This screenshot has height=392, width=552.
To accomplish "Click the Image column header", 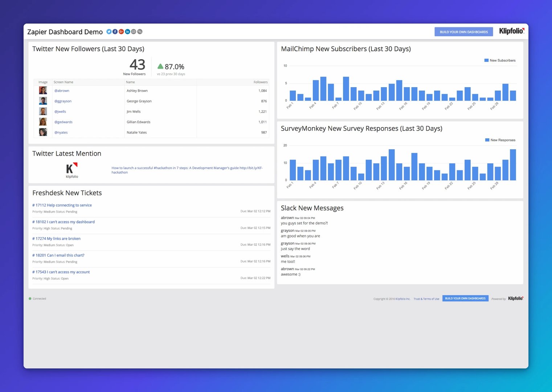I will 43,82.
